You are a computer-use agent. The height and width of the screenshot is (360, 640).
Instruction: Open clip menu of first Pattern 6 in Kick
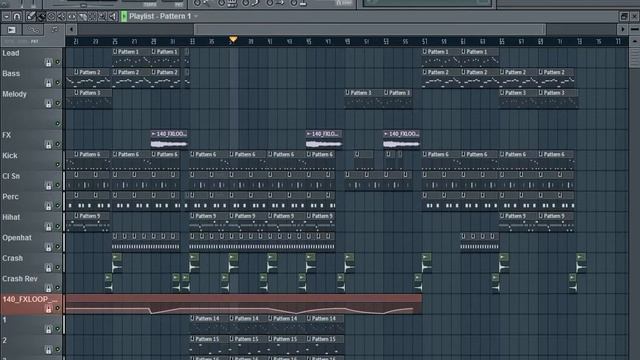click(x=76, y=154)
